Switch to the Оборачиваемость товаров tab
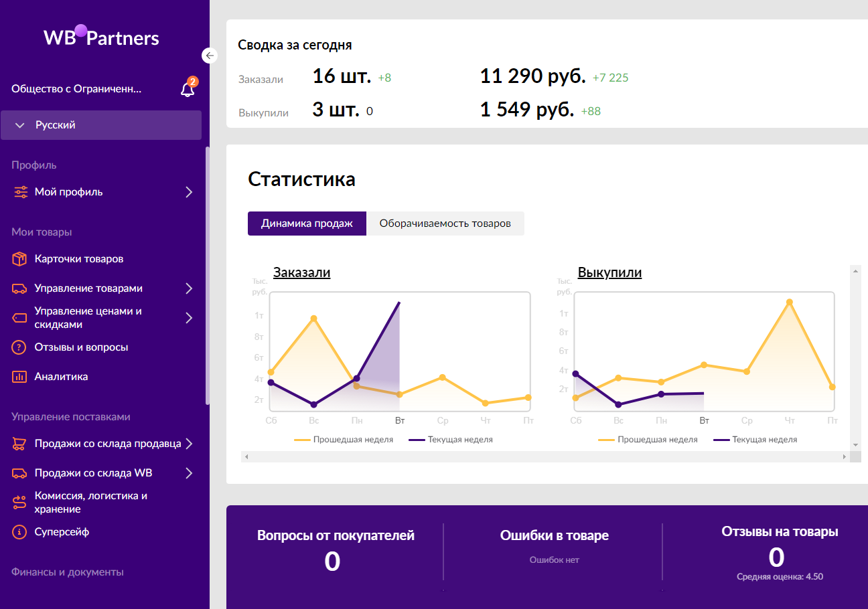This screenshot has height=609, width=868. [445, 224]
